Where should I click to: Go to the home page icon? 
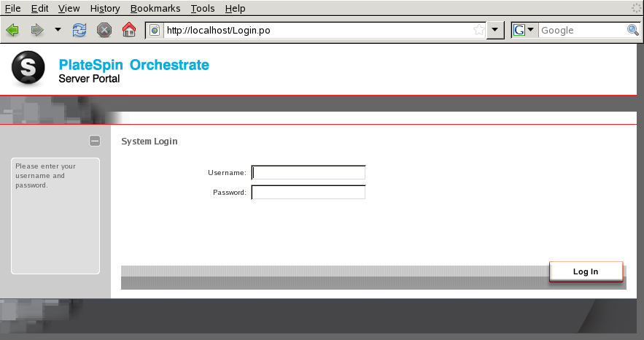pyautogui.click(x=129, y=30)
